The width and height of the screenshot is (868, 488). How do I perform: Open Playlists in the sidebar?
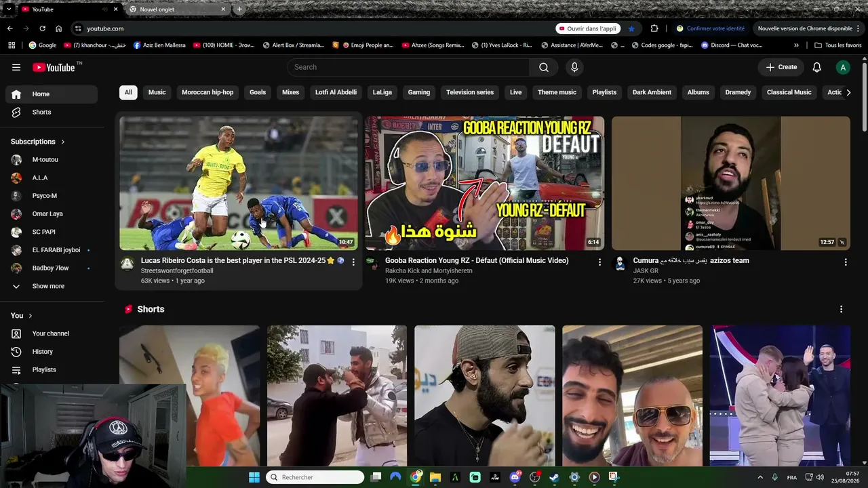(x=52, y=370)
